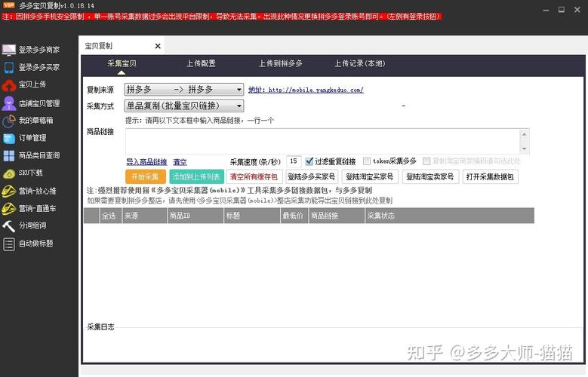
Task: Click 来源 column header
Action: (x=144, y=216)
